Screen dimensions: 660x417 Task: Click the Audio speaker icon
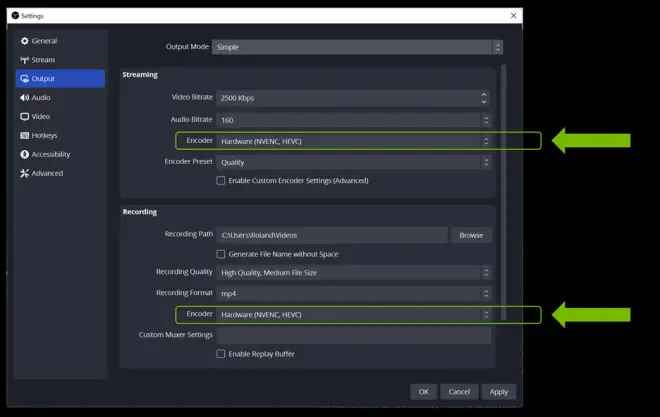pyautogui.click(x=24, y=98)
